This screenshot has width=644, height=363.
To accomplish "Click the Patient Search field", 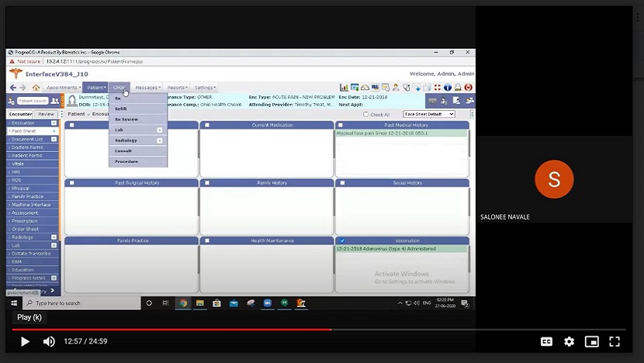I will 33,101.
